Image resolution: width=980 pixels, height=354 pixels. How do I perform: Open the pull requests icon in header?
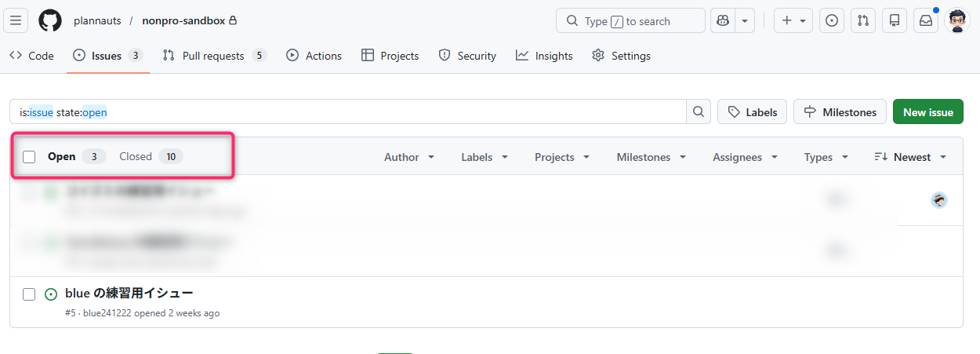click(x=863, y=20)
